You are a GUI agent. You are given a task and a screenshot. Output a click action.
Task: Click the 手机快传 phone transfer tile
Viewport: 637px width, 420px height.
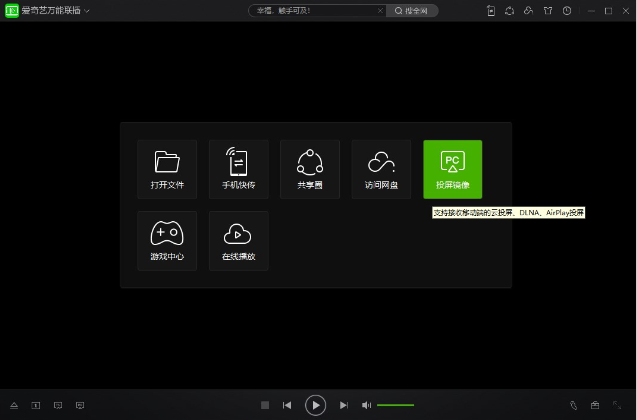click(238, 169)
